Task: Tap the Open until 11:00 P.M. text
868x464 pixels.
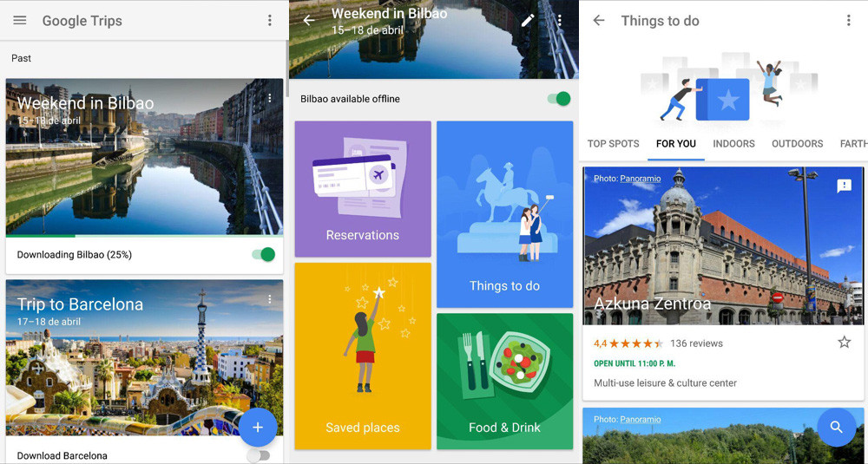Action: coord(635,363)
